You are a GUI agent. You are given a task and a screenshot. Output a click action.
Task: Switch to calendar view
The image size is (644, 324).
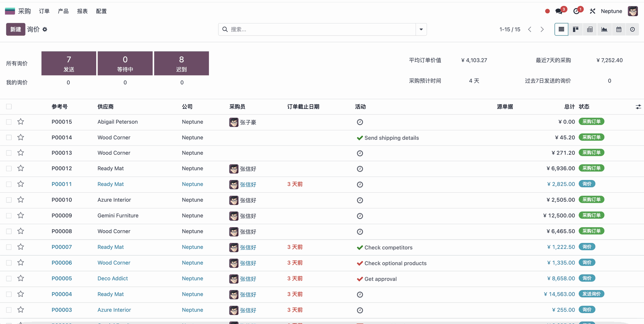tap(619, 29)
